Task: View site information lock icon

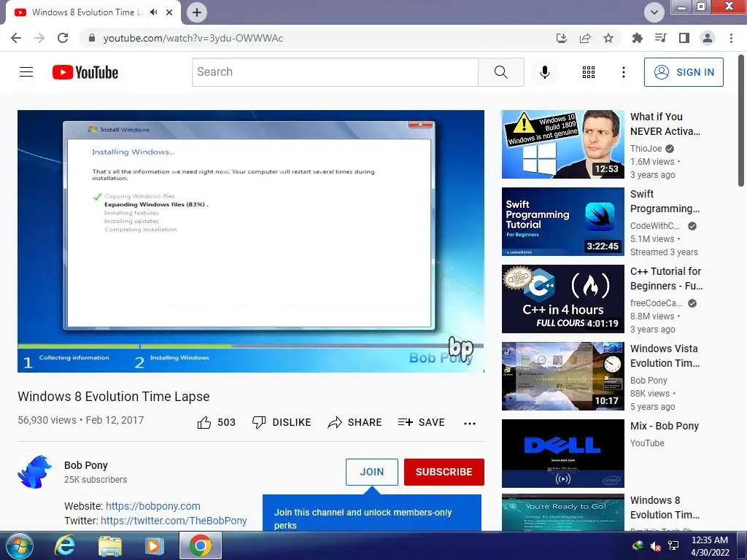Action: pos(92,38)
